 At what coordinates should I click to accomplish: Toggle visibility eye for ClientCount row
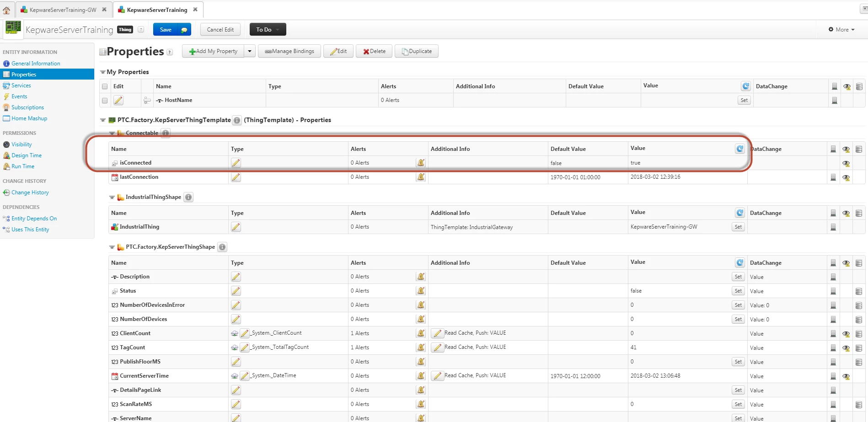point(847,334)
